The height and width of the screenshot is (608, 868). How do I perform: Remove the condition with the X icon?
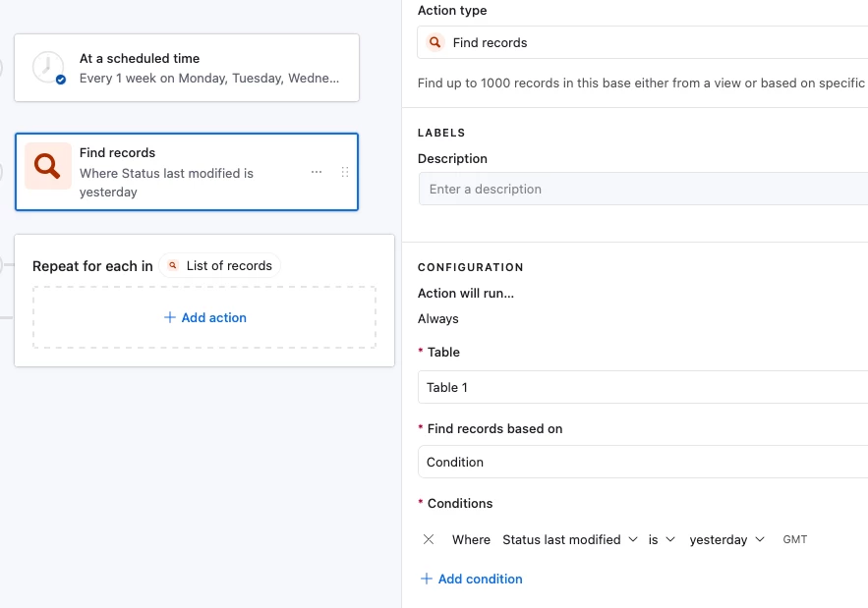pos(429,539)
